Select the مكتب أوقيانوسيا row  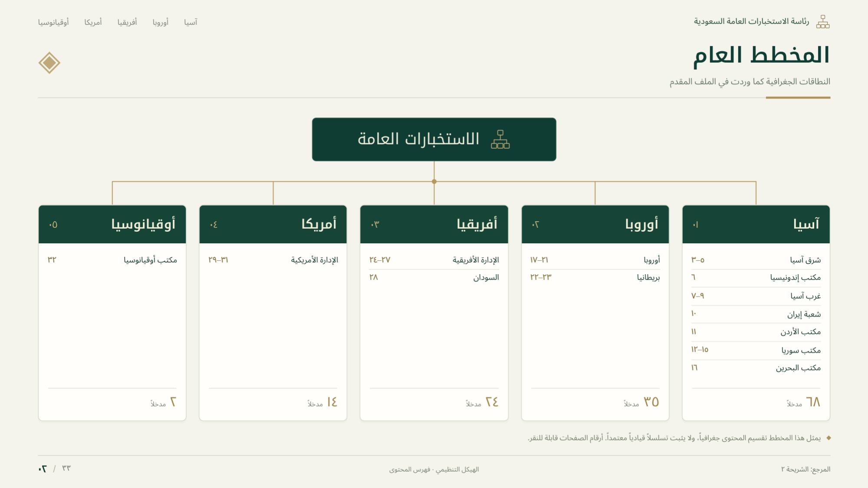[112, 260]
